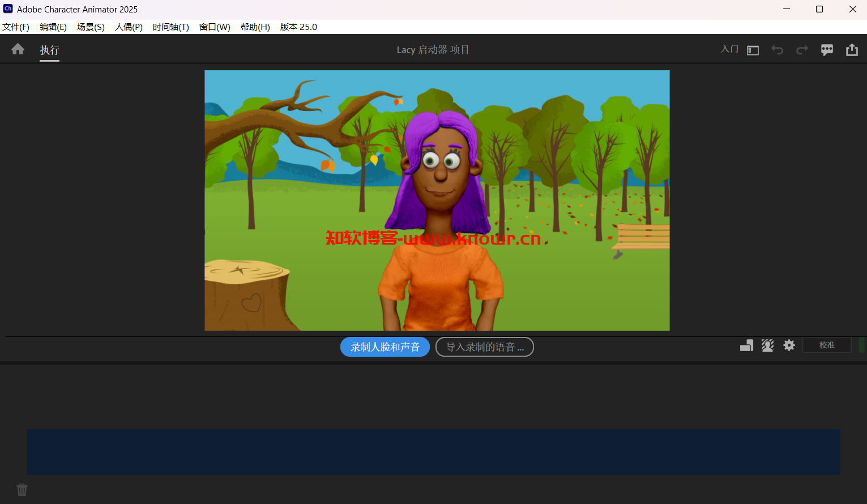The width and height of the screenshot is (867, 504).
Task: Open the background picker icon beside the camera icon
Action: click(746, 345)
